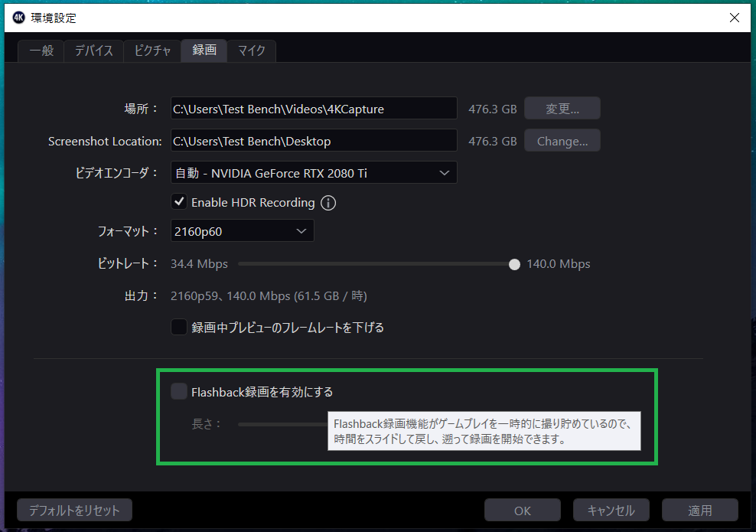Click the Flashback 長さ slider
The width and height of the screenshot is (756, 532).
[282, 424]
